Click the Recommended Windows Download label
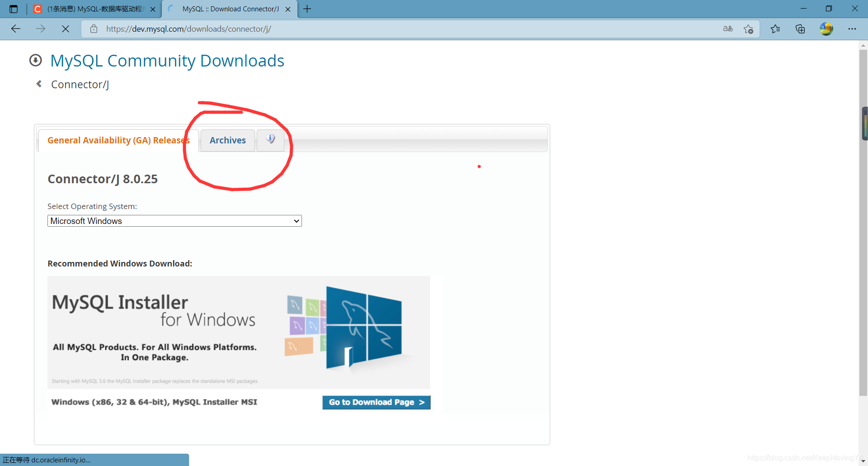The width and height of the screenshot is (868, 466). pos(120,263)
